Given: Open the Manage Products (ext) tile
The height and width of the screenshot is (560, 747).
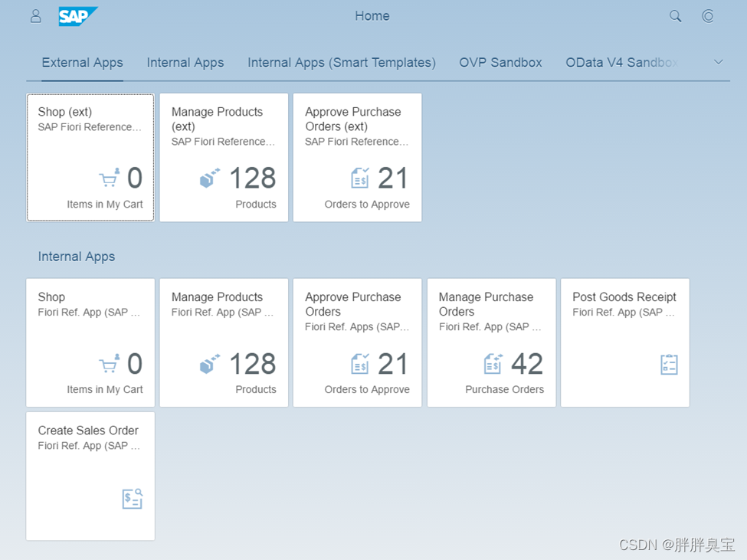Looking at the screenshot, I should click(x=224, y=157).
